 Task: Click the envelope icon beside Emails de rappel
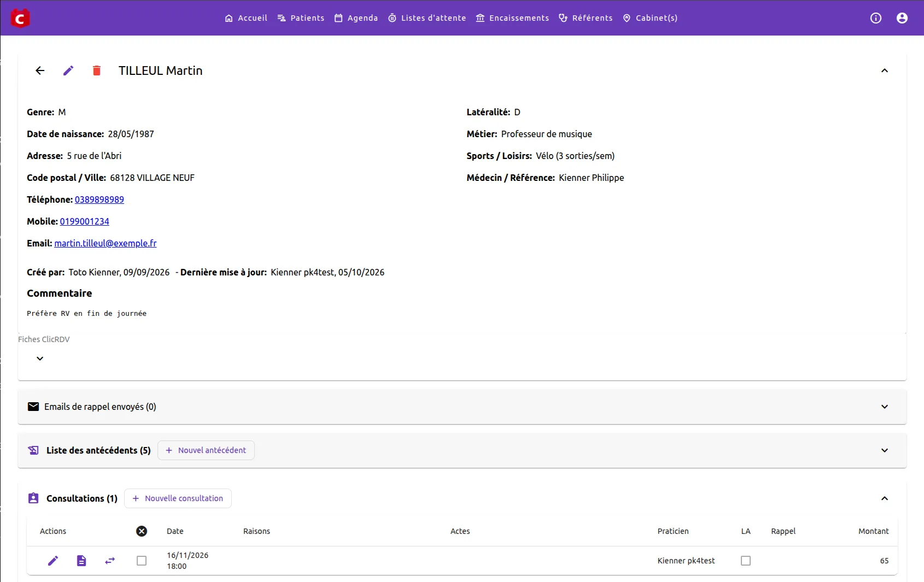point(33,407)
